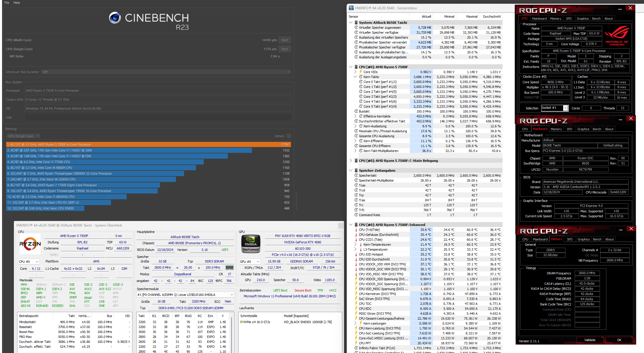The width and height of the screenshot is (644, 353).
Task: Open the Socket #1 selection dropdown in CPU-Z
Action: click(x=554, y=108)
